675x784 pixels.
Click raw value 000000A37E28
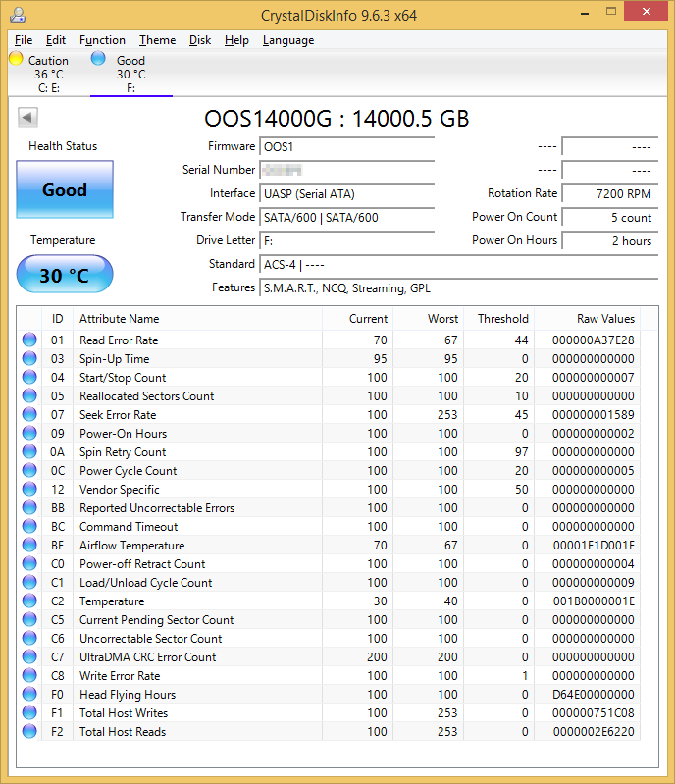(593, 340)
